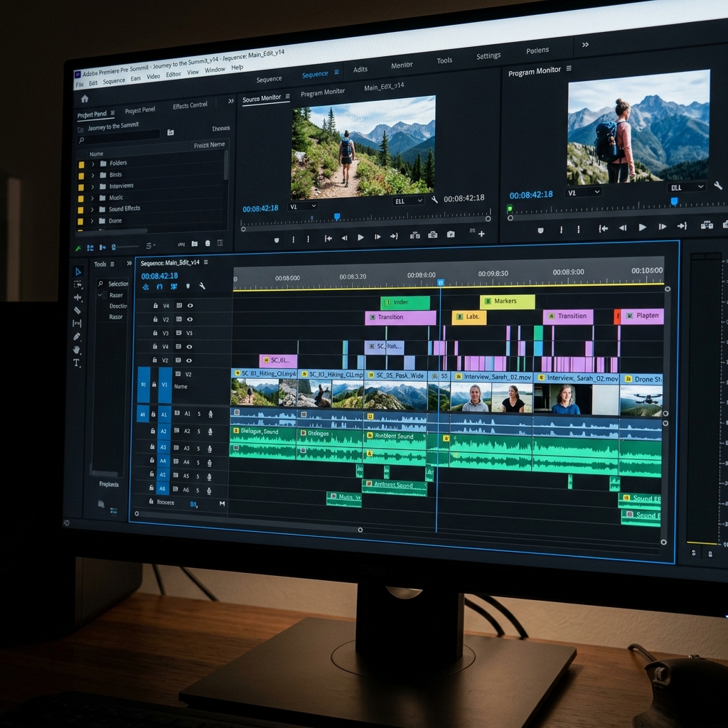The height and width of the screenshot is (728, 728).
Task: Expand the Folders bin
Action: 93,164
